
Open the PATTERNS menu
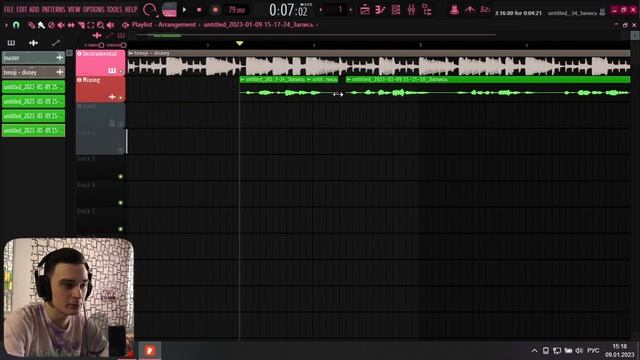tap(53, 9)
